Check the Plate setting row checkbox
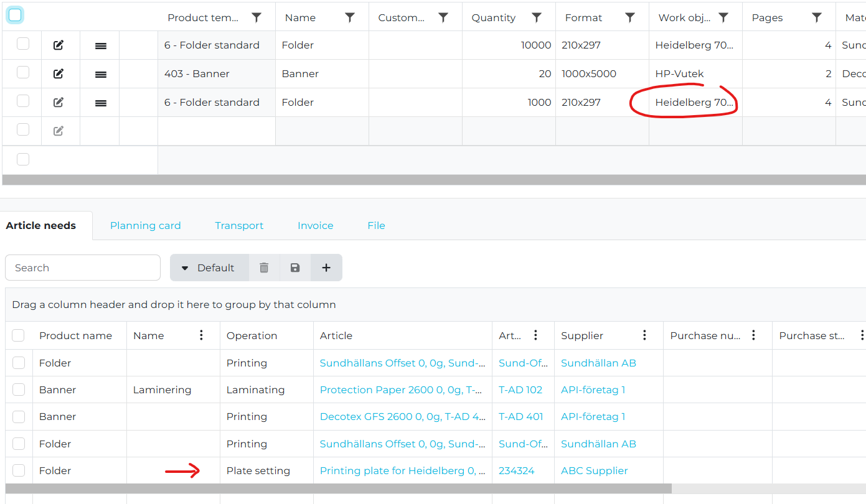The width and height of the screenshot is (866, 504). coord(19,470)
